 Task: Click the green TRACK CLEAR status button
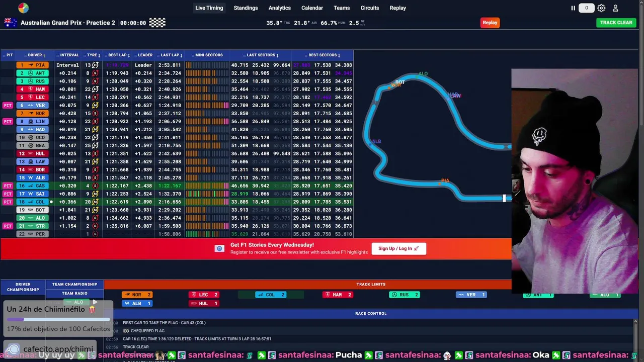pos(616,23)
